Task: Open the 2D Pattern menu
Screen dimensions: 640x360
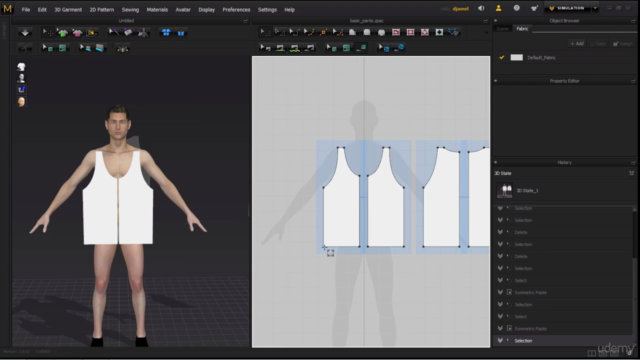Action: coord(102,9)
